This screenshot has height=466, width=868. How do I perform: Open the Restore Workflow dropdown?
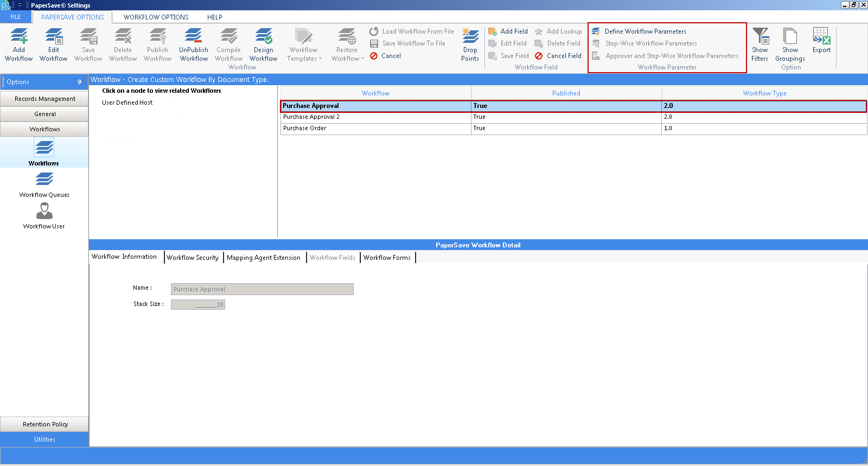coord(347,44)
